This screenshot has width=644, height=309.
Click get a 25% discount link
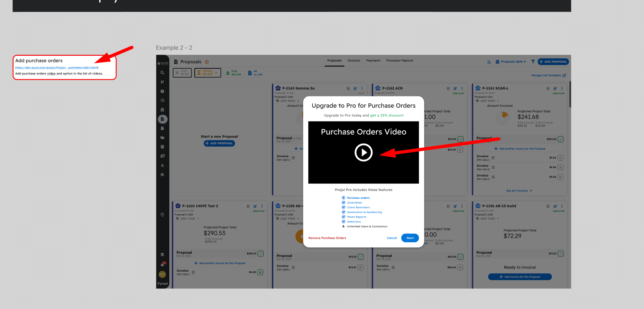pos(387,115)
